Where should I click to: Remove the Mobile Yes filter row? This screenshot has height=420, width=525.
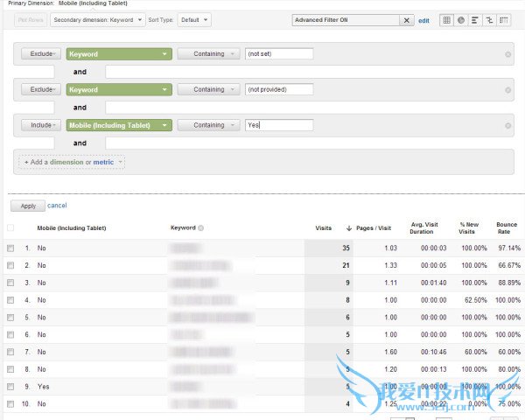[x=507, y=125]
